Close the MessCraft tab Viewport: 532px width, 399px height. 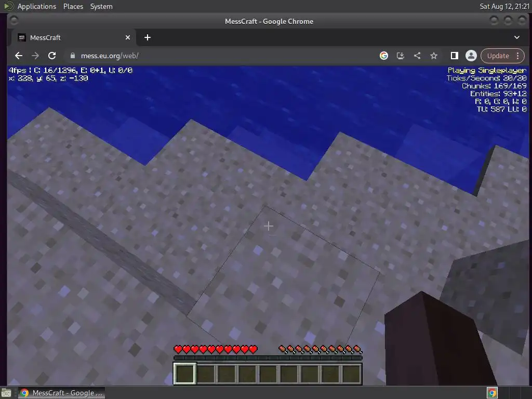pyautogui.click(x=128, y=37)
